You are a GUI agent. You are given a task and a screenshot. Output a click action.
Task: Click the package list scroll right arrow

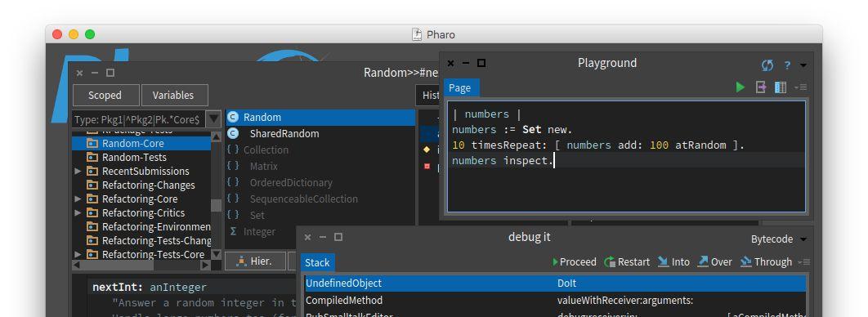[x=205, y=265]
